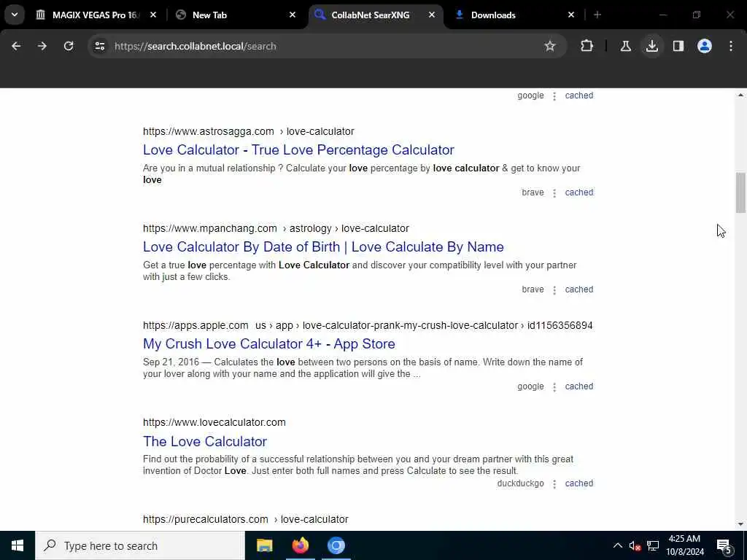
Task: Go back to previous page
Action: pos(16,46)
